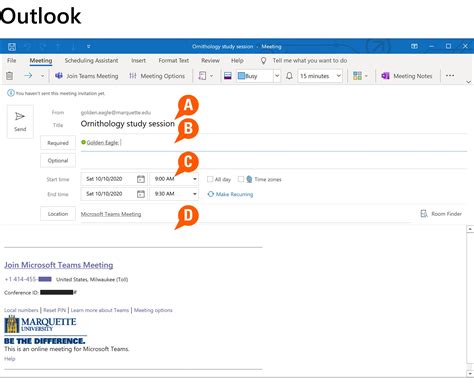474x384 pixels.
Task: Open Quick Access Toolbar customize arrow
Action: [x=88, y=47]
